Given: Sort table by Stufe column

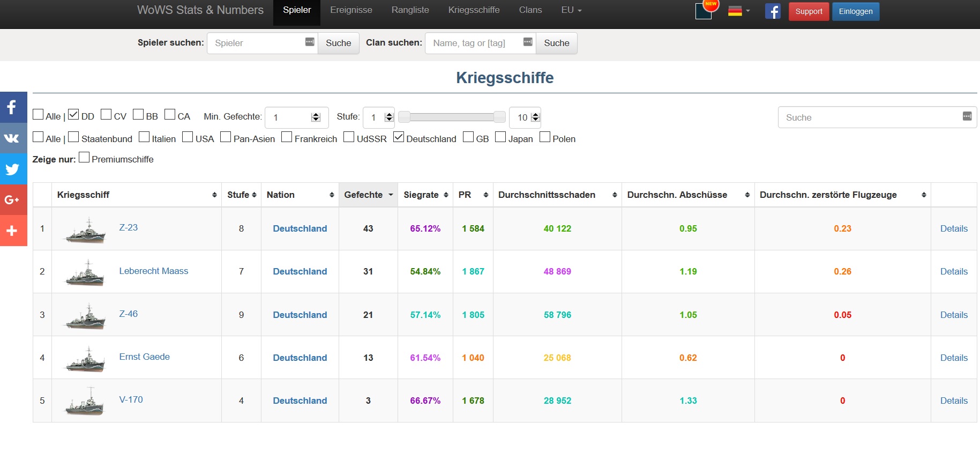Looking at the screenshot, I should pyautogui.click(x=241, y=195).
